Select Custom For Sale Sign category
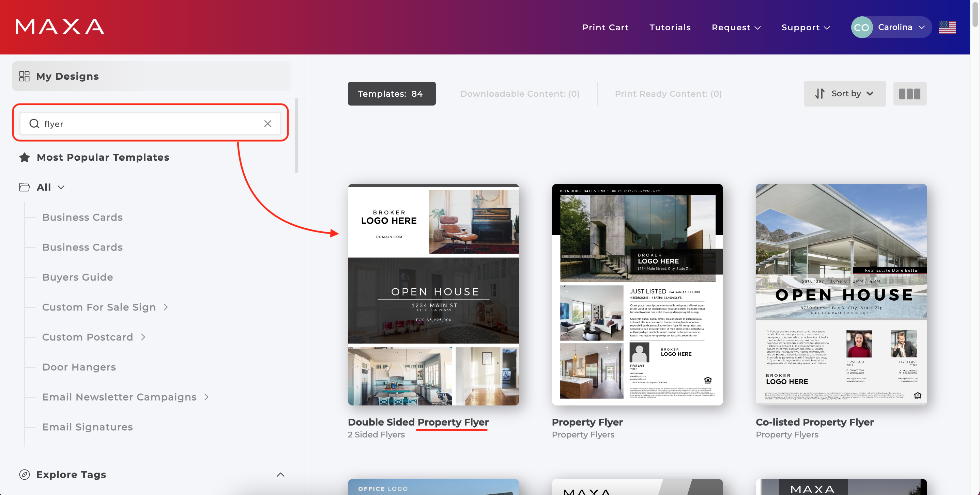This screenshot has height=495, width=980. point(99,307)
